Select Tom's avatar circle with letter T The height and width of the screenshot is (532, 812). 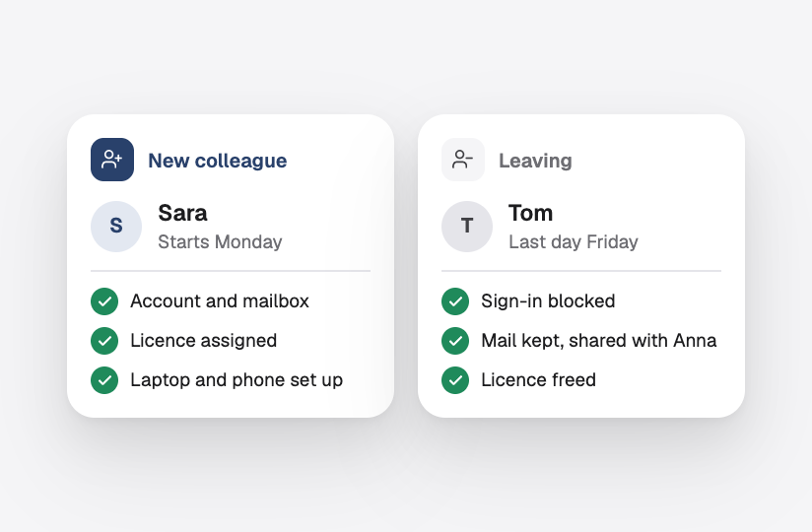pyautogui.click(x=467, y=227)
